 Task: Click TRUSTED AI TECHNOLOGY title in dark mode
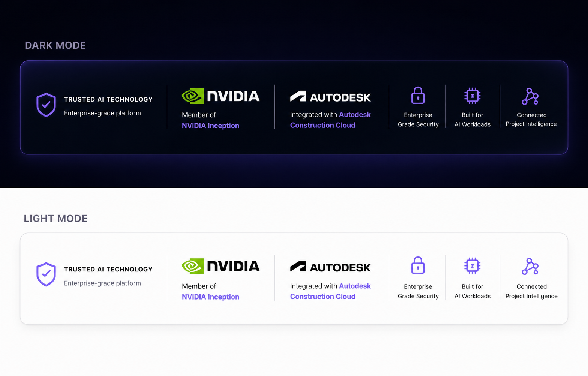coord(108,99)
